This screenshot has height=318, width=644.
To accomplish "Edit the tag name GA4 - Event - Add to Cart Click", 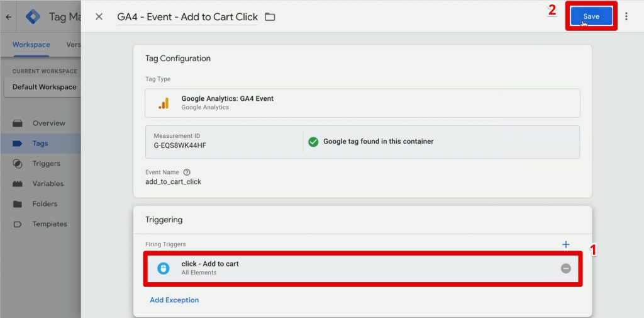I will click(x=187, y=17).
